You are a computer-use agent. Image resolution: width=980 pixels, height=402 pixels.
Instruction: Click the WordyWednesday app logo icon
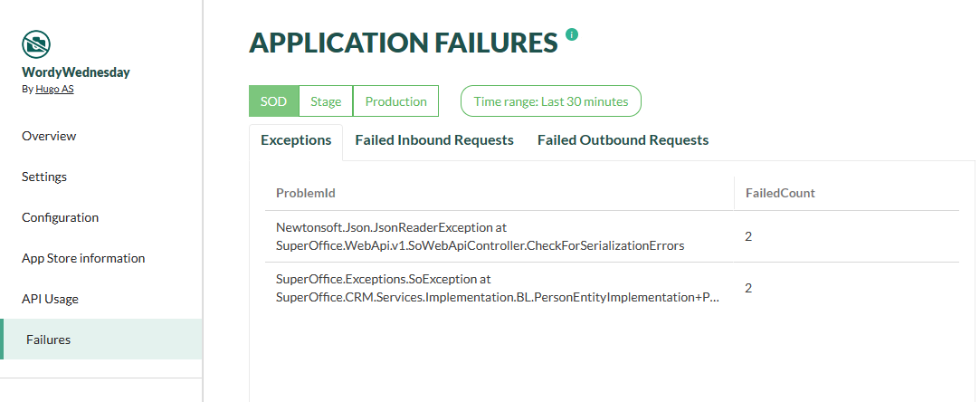pyautogui.click(x=36, y=44)
